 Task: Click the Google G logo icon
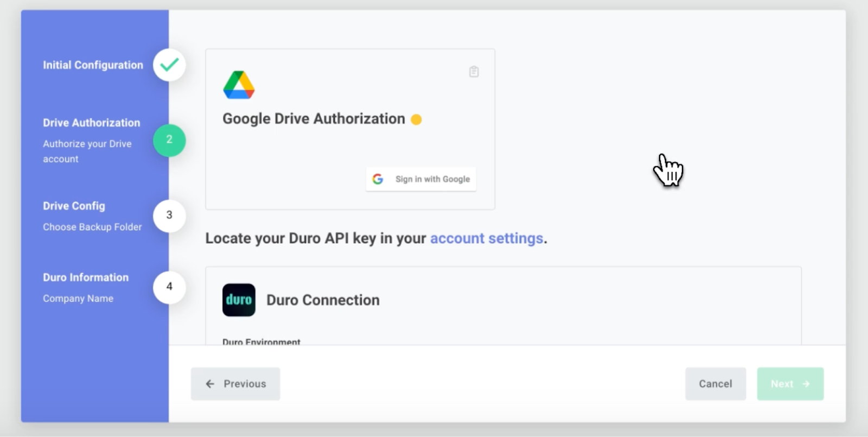378,179
